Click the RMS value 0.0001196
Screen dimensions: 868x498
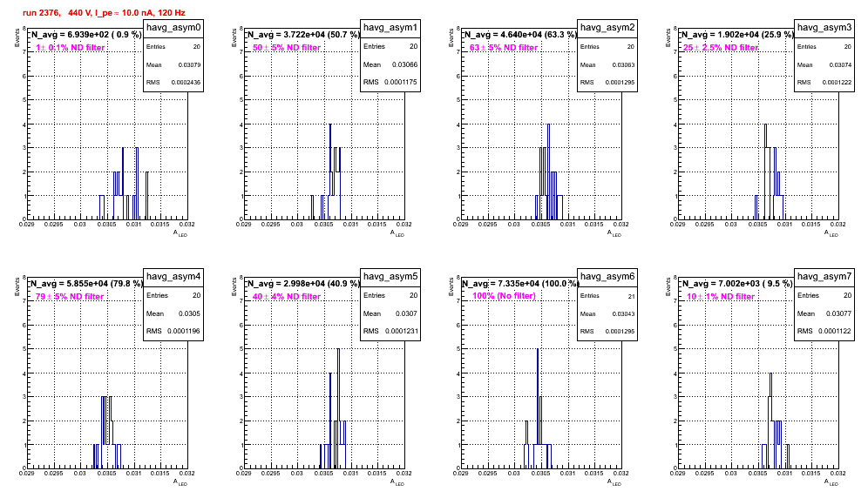(x=185, y=331)
